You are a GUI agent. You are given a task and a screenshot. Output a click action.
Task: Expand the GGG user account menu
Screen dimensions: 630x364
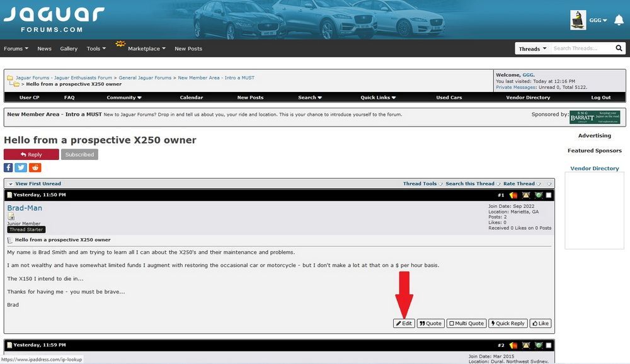598,20
